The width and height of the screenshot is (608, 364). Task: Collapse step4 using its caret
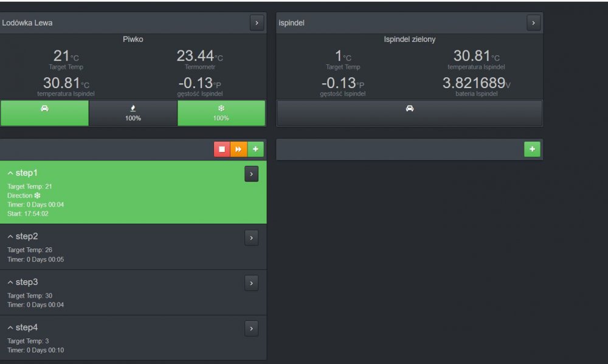coord(10,328)
